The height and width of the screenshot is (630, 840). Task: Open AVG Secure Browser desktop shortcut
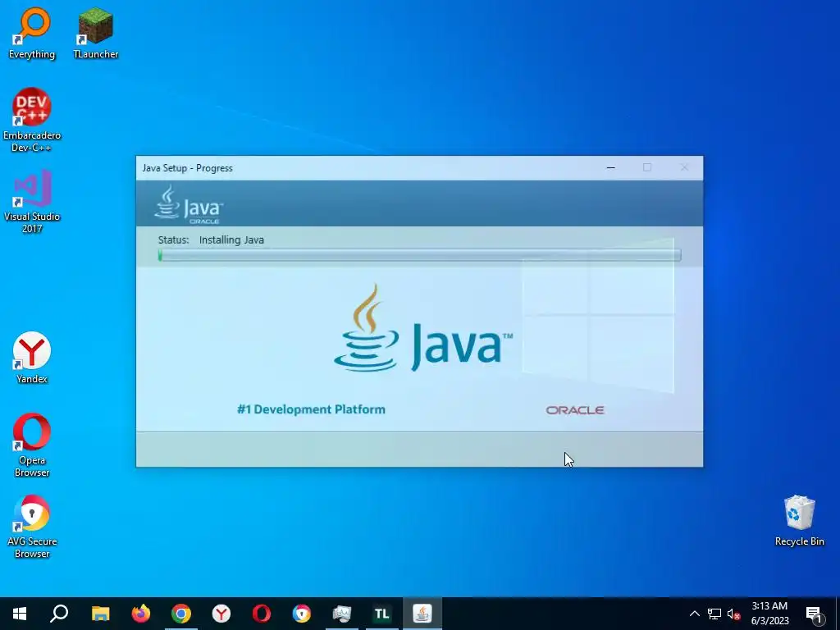(32, 526)
